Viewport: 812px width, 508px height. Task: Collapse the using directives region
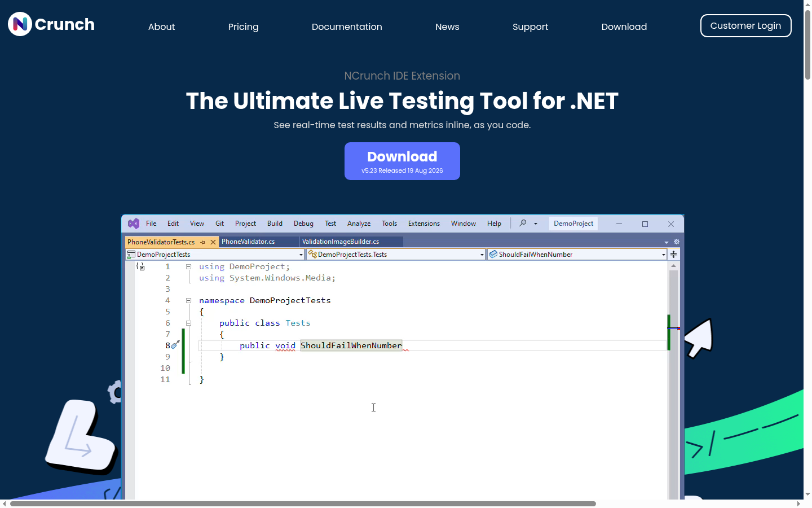pos(188,266)
